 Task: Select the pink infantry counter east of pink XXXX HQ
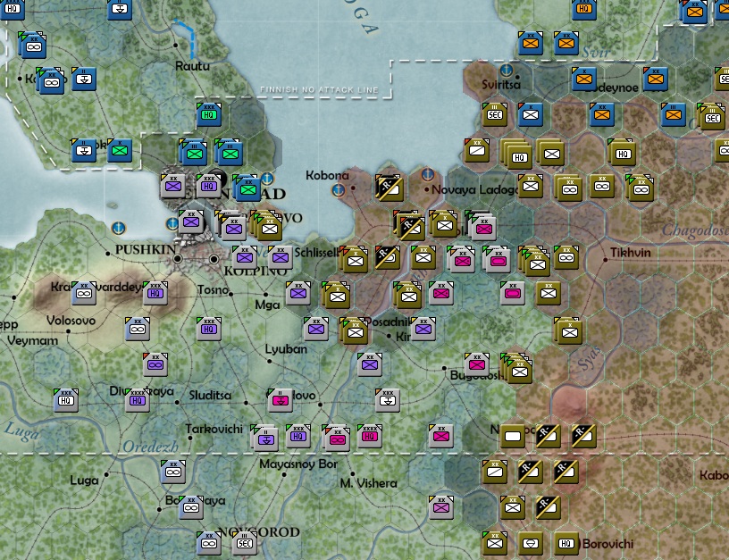point(440,436)
